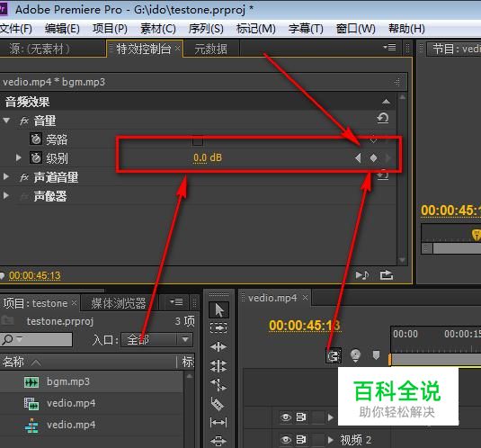Toggle the snap button in timeline
This screenshot has width=481, height=448.
[334, 356]
